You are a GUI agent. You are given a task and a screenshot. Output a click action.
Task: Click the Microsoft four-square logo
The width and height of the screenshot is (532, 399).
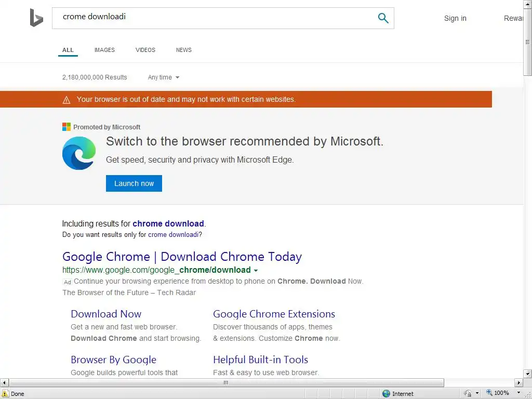[66, 127]
